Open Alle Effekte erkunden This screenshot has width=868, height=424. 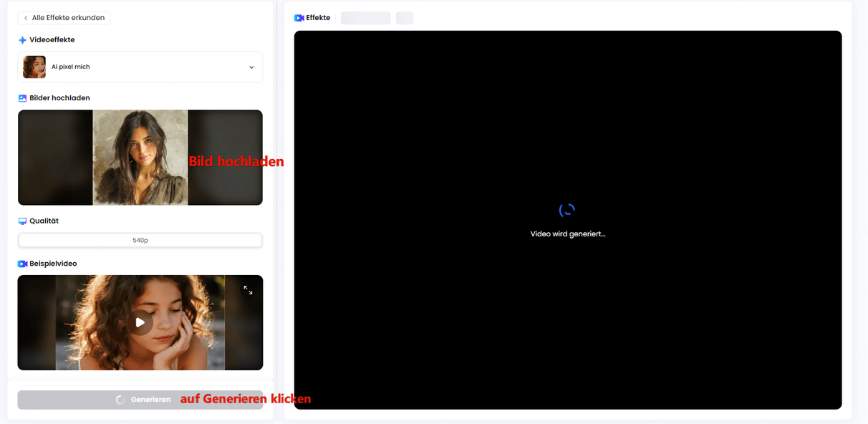coord(67,18)
